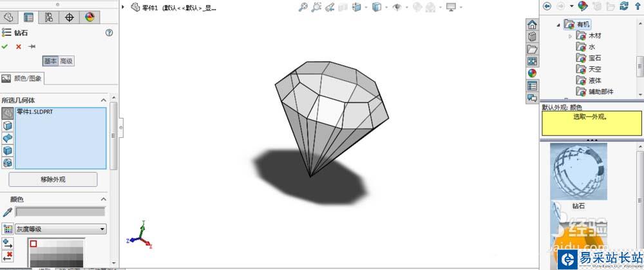
Task: Activate the select bodies filter icon
Action: click(x=7, y=150)
